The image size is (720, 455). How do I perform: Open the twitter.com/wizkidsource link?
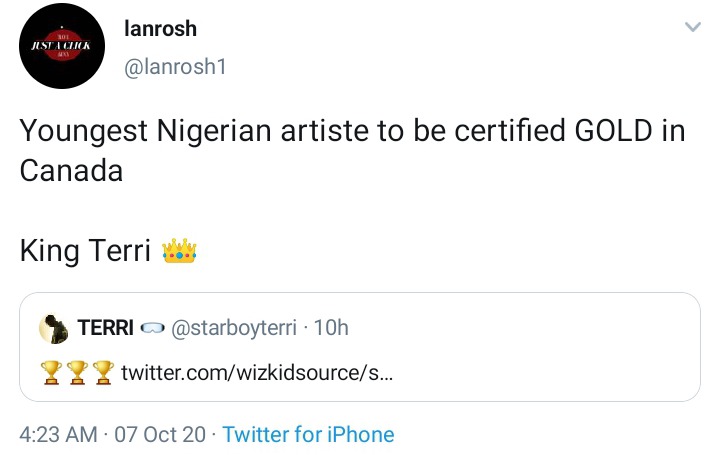[x=257, y=372]
